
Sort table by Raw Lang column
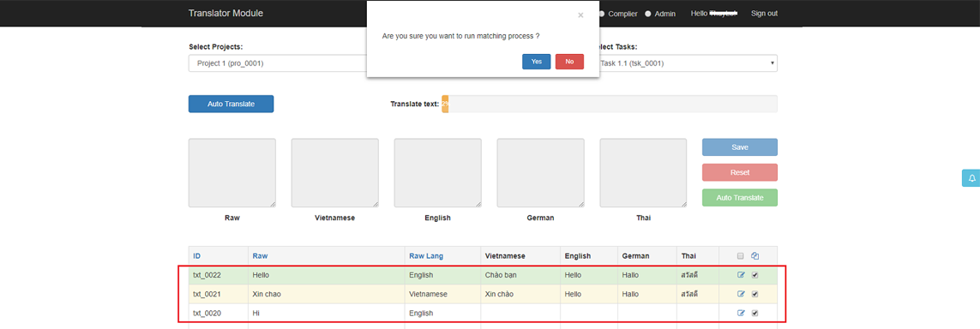click(426, 256)
